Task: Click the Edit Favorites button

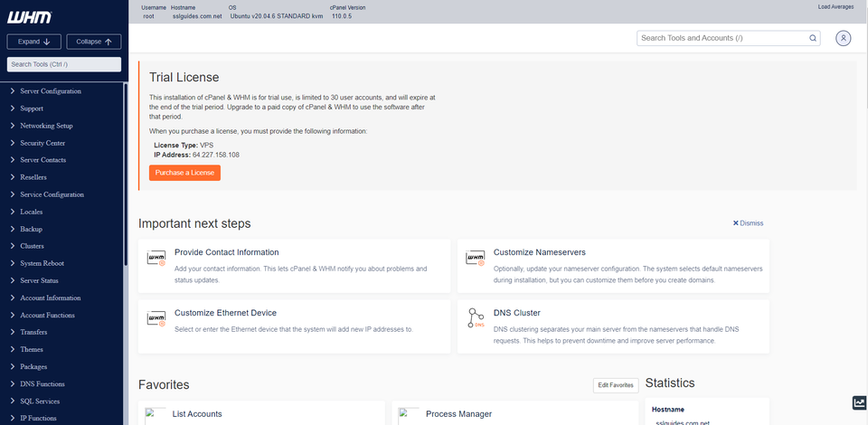Action: [x=616, y=385]
